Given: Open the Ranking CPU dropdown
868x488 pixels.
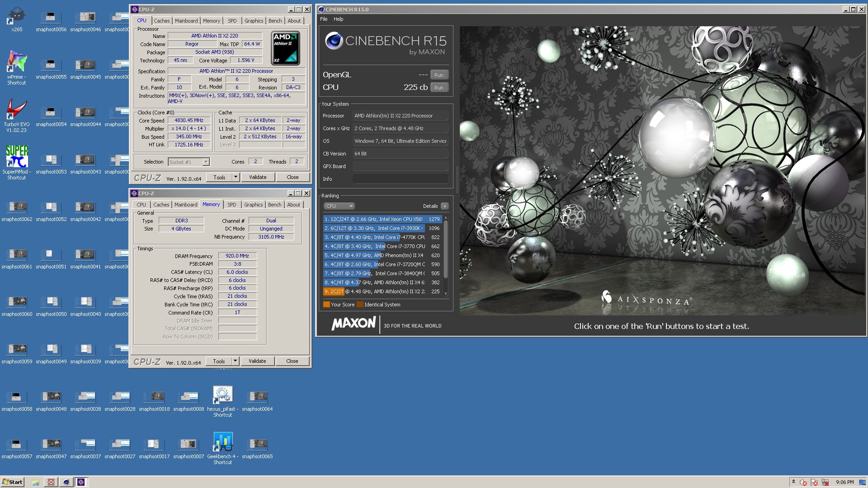Looking at the screenshot, I should coord(339,206).
